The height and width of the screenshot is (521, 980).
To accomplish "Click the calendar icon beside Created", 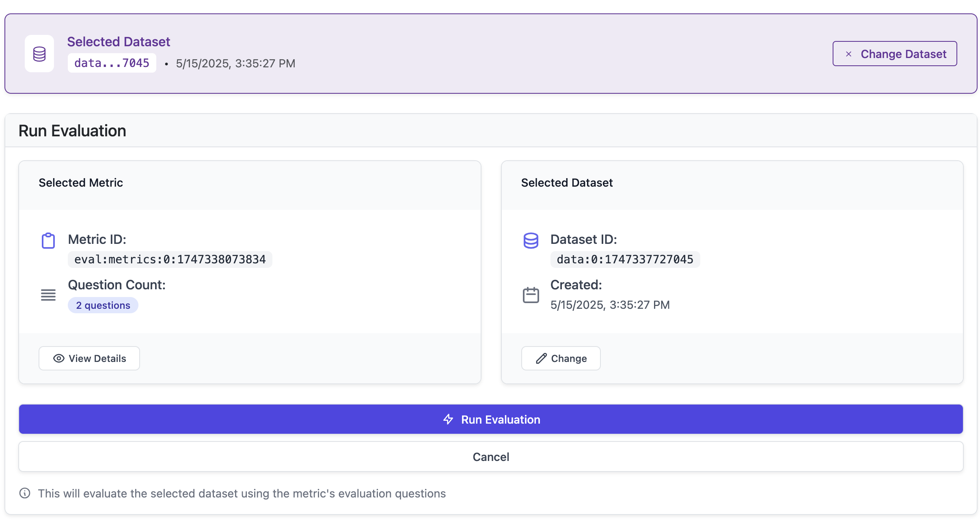I will tap(531, 295).
